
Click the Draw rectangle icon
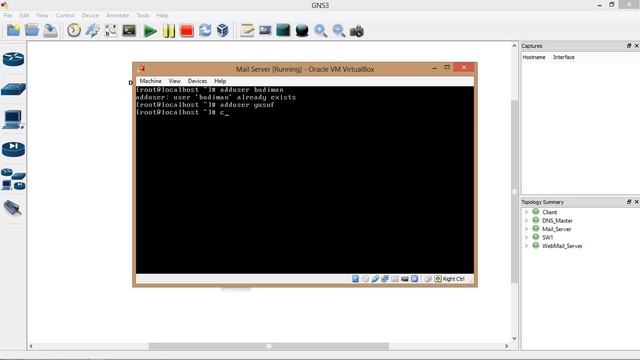283,31
